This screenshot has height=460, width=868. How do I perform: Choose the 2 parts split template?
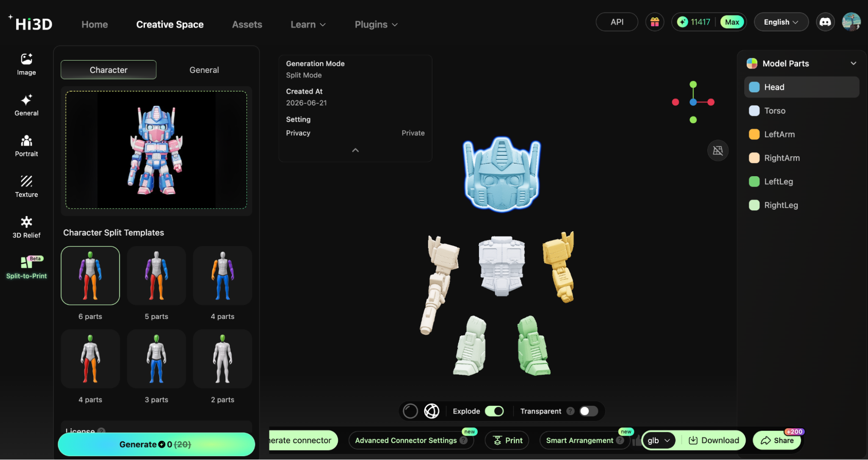[222, 359]
